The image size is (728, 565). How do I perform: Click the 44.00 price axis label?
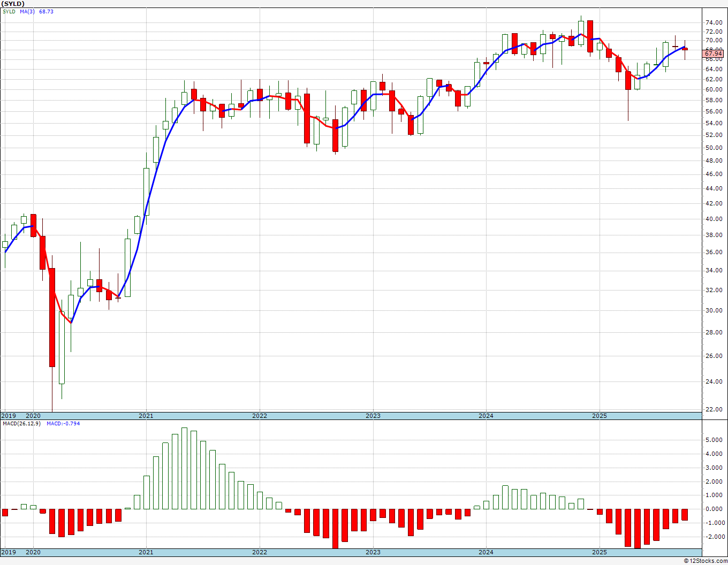[x=714, y=188]
